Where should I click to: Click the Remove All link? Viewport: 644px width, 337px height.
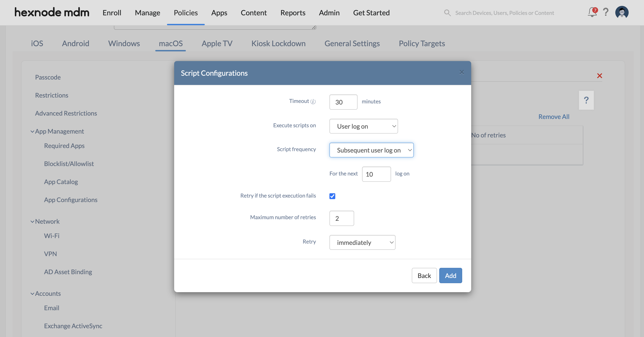554,117
